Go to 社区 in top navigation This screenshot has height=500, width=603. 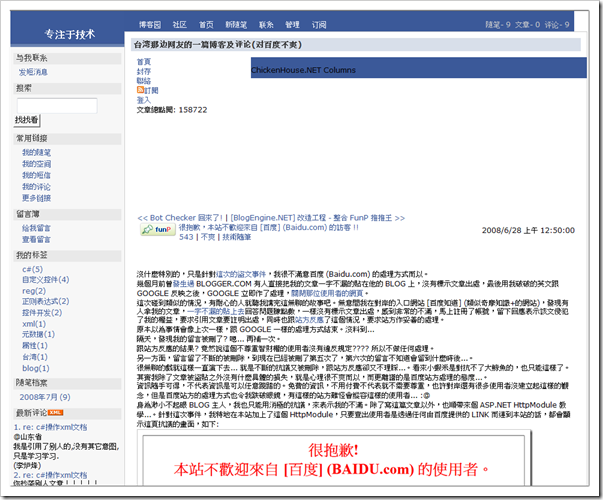[179, 23]
